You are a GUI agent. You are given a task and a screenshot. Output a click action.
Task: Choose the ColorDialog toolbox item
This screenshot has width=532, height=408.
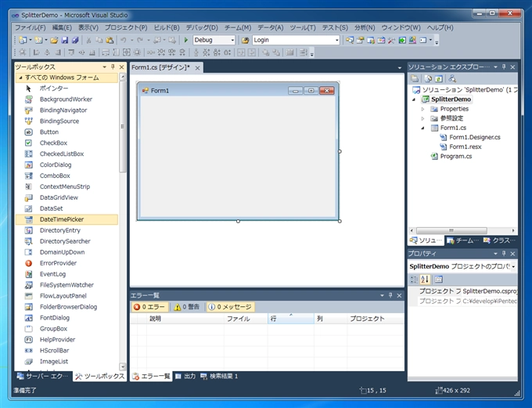(x=55, y=165)
